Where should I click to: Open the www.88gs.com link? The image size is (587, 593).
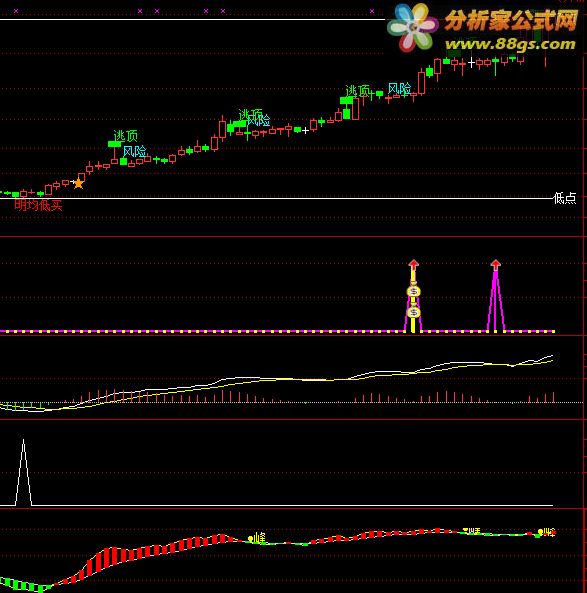510,44
